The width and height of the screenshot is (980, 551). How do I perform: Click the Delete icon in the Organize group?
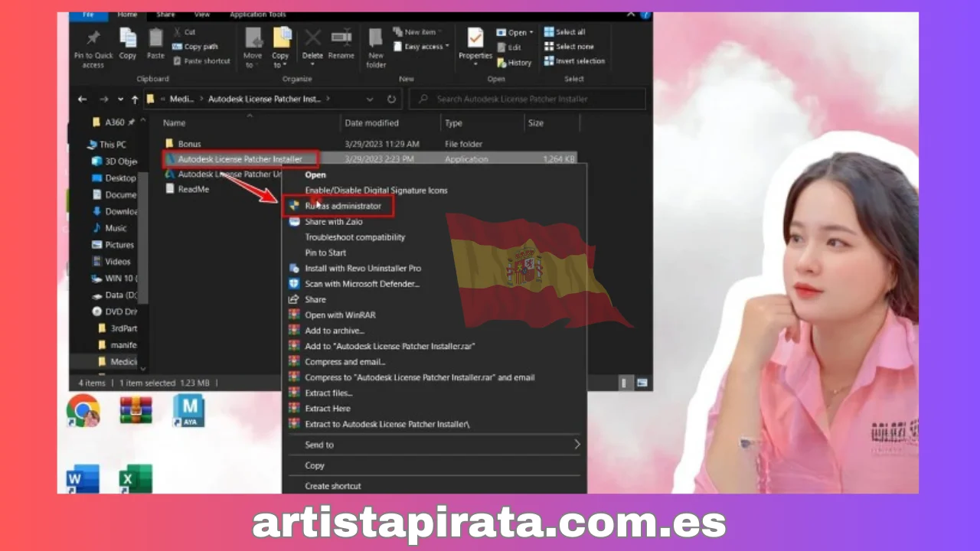(x=312, y=43)
